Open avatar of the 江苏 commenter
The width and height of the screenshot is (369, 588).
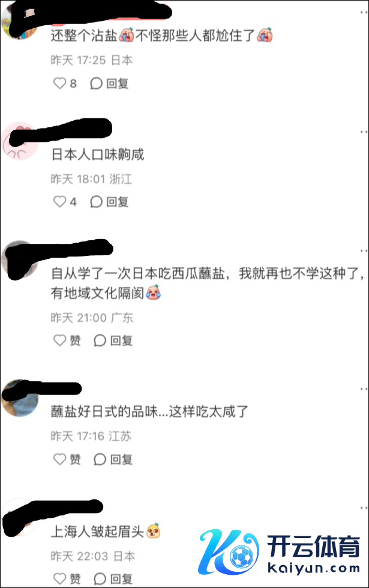[x=20, y=398]
